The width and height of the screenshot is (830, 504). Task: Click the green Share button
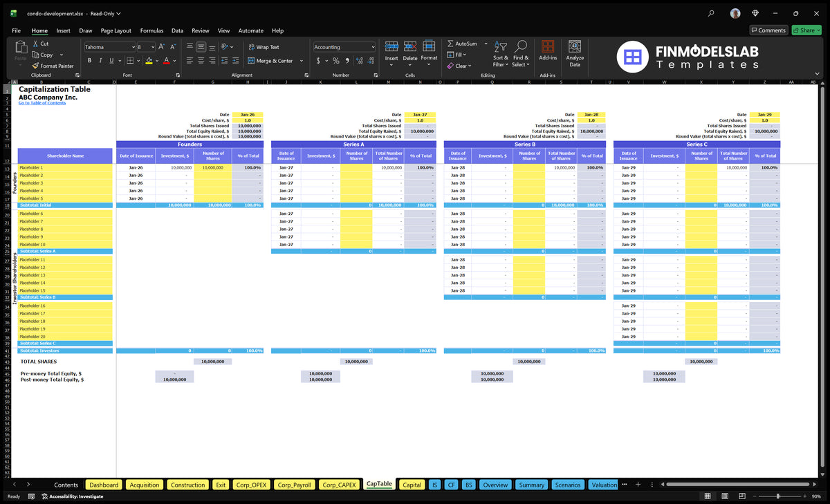(x=806, y=30)
